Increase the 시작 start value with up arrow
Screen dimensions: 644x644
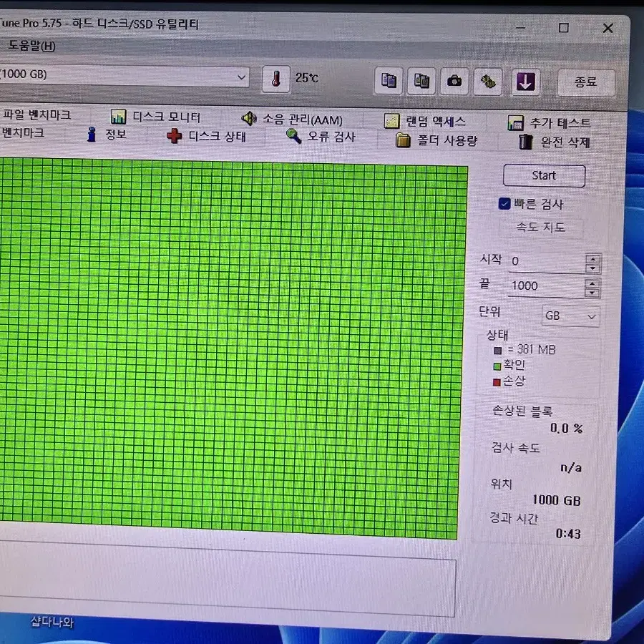[x=592, y=259]
